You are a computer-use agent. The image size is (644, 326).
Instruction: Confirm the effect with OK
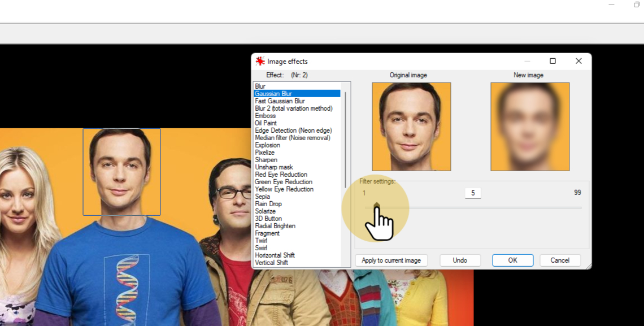click(512, 260)
